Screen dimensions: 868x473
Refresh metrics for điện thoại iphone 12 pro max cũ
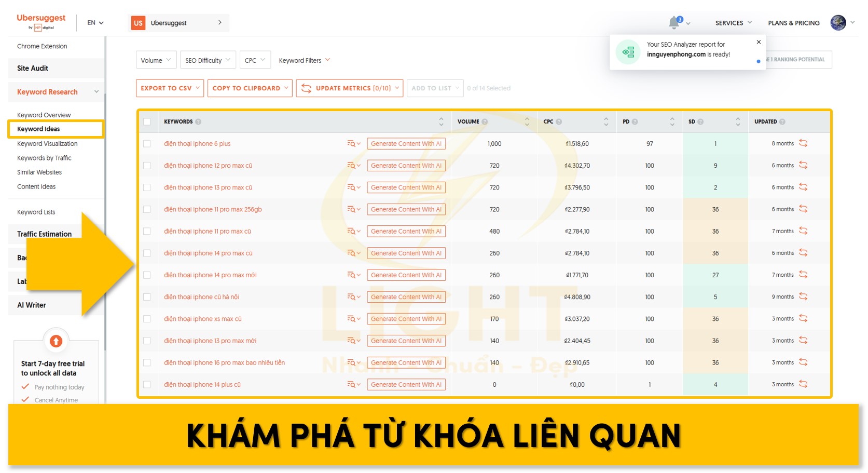(803, 165)
